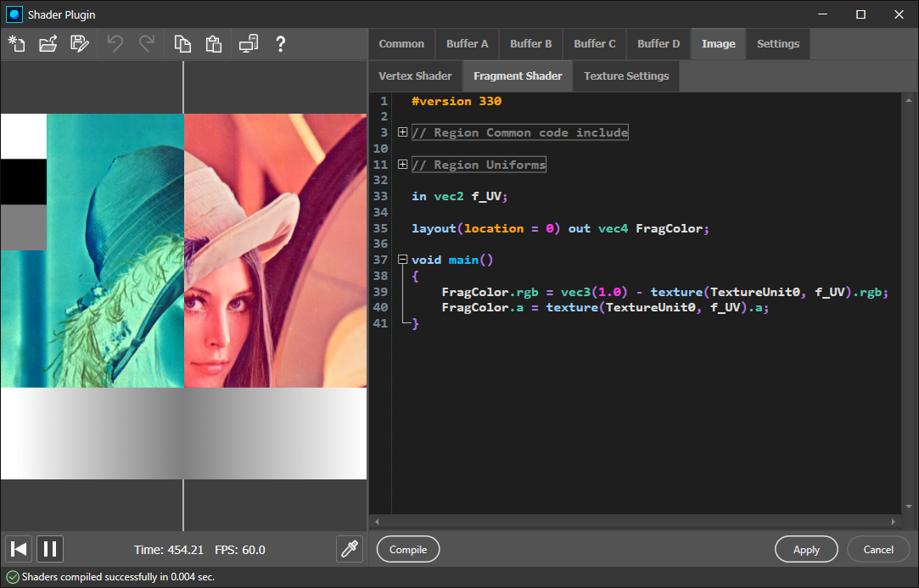Redo the last undone edit
This screenshot has height=588, width=919.
pyautogui.click(x=147, y=44)
